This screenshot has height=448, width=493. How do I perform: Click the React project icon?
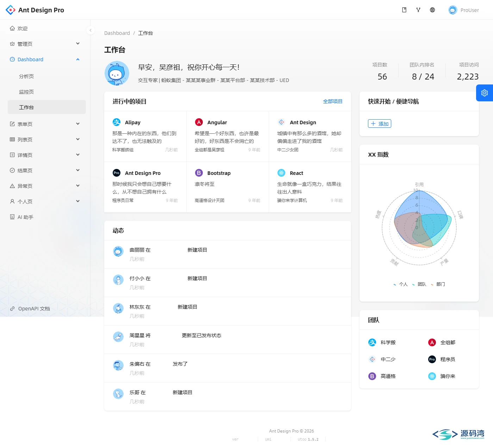coord(281,173)
